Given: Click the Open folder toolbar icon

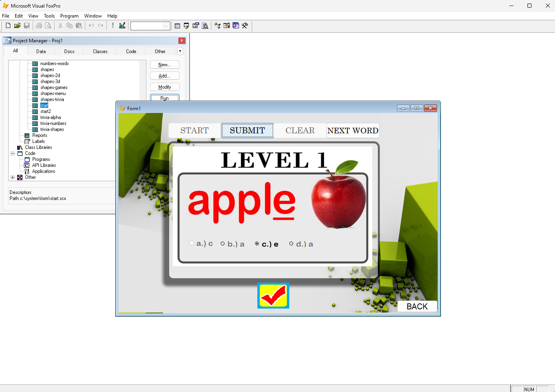Looking at the screenshot, I should pos(17,26).
